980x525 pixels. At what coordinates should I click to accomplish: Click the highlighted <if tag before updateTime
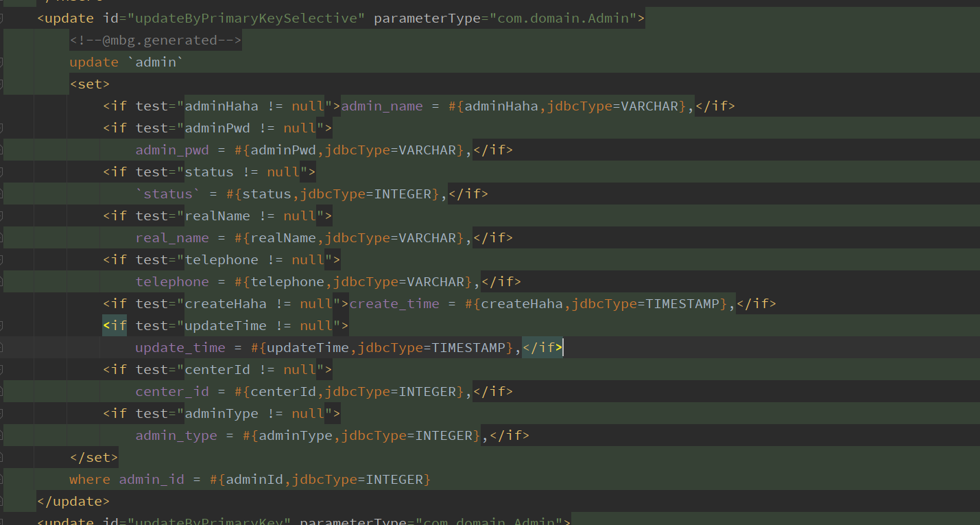coord(115,325)
